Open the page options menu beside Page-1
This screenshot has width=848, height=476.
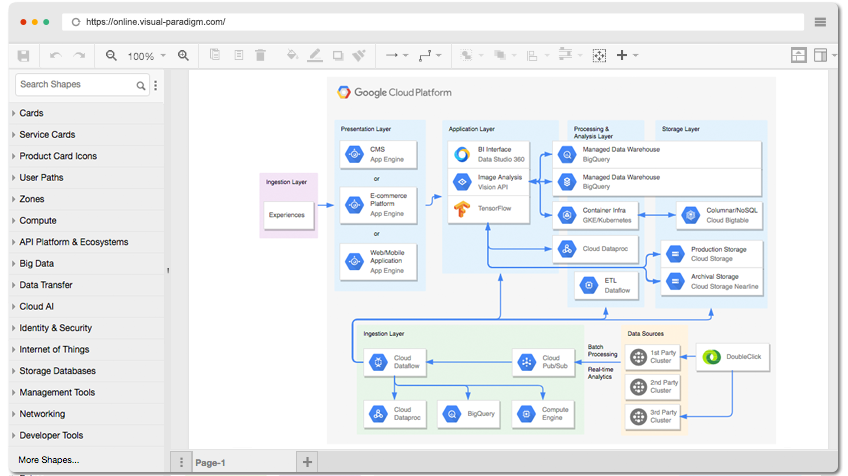(181, 462)
